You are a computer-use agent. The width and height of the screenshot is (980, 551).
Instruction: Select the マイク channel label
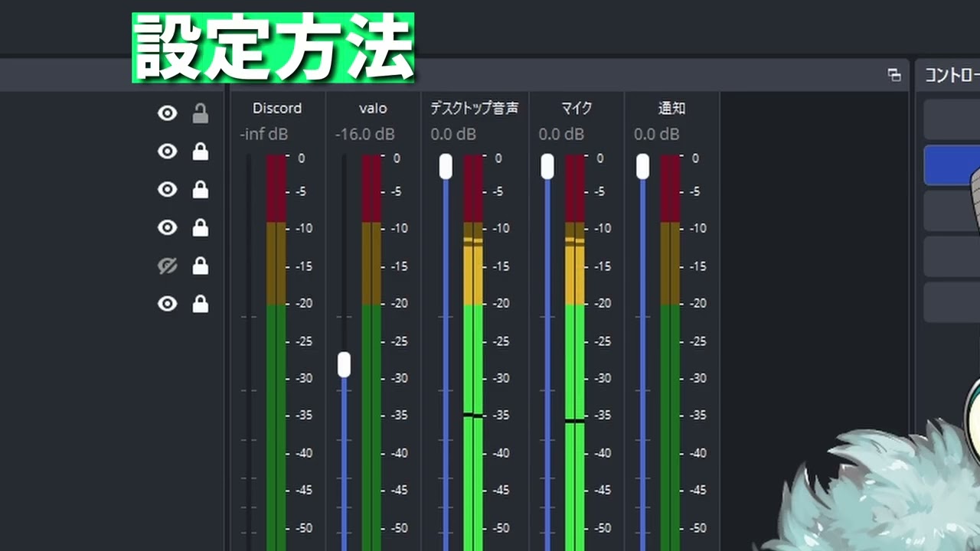point(576,109)
